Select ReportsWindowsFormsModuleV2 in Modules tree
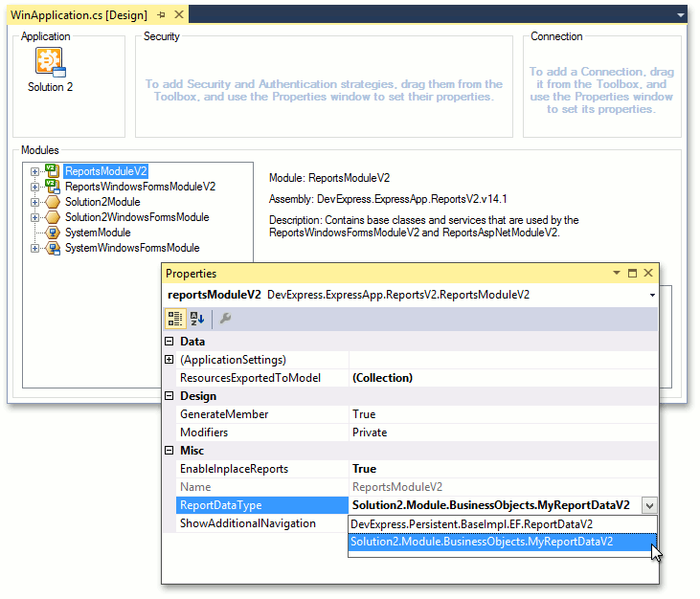 click(140, 187)
